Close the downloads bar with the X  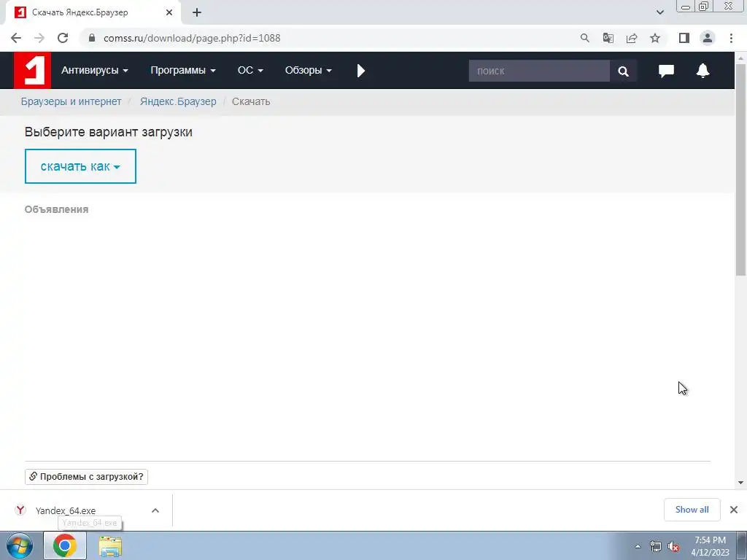coord(734,510)
